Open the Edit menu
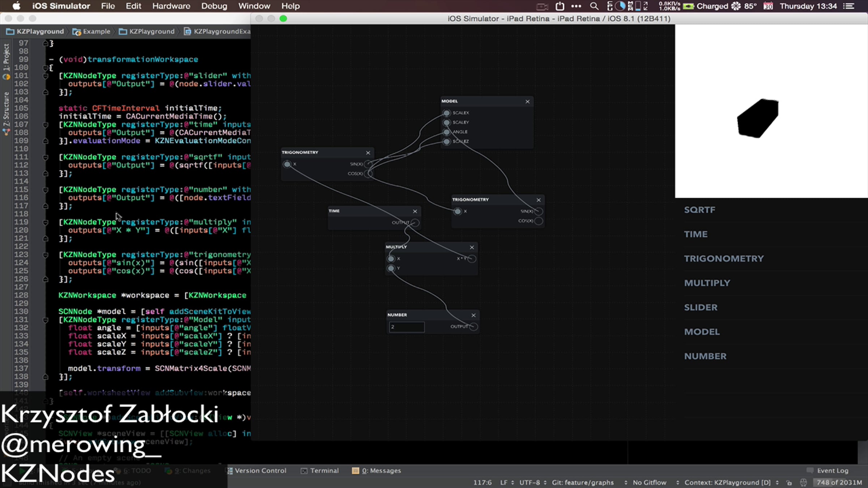The image size is (868, 488). (133, 6)
